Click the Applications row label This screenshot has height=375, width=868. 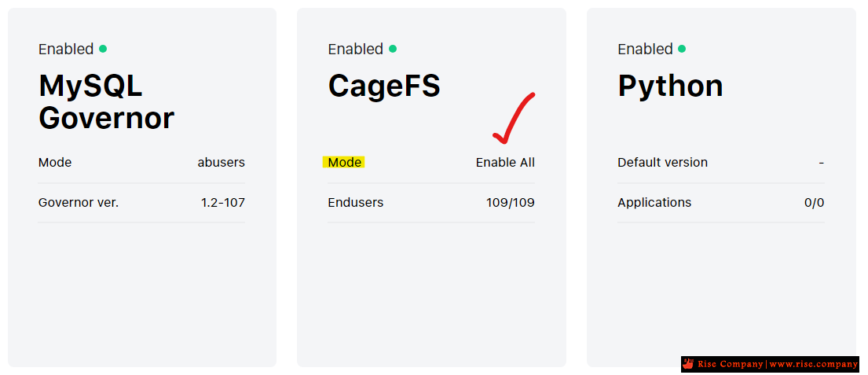click(654, 202)
